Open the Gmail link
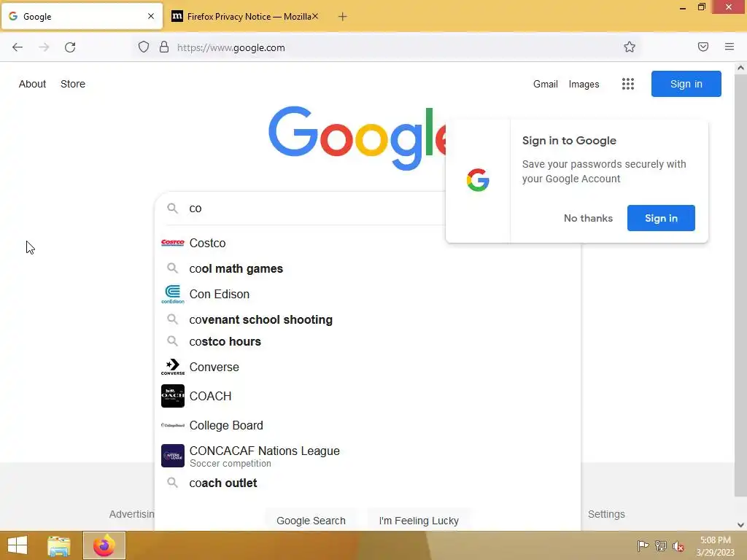This screenshot has height=560, width=747. point(545,85)
